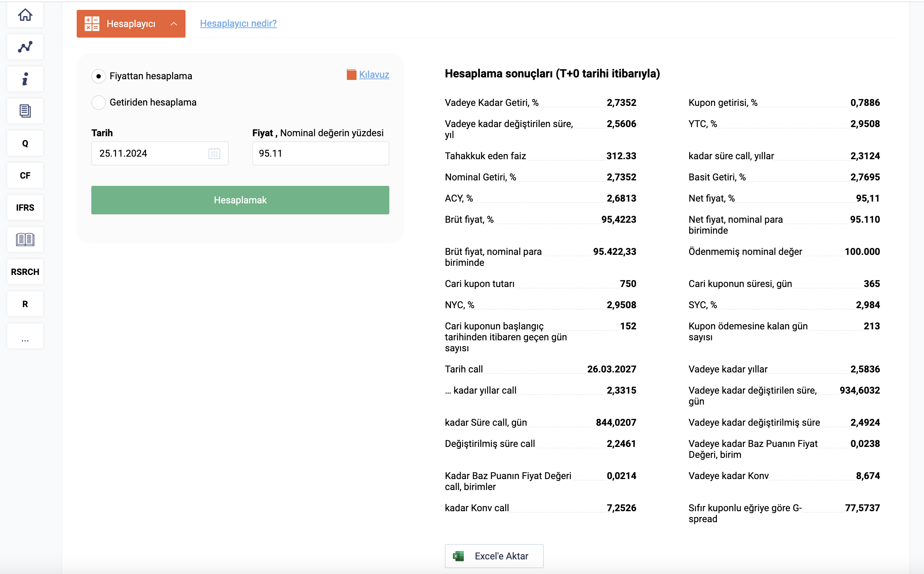
Task: Select the Getiriden hesaplama radio button
Action: click(x=98, y=103)
